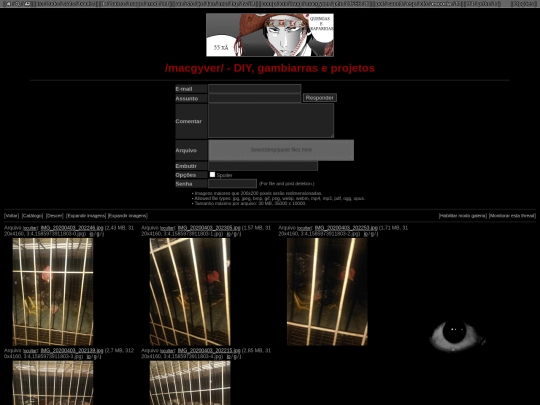Focus the Senha password field
Image resolution: width=540 pixels, height=405 pixels.
[232, 184]
